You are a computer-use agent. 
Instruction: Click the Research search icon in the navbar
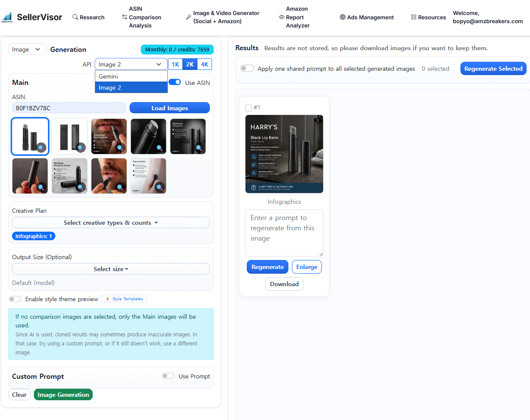(76, 17)
